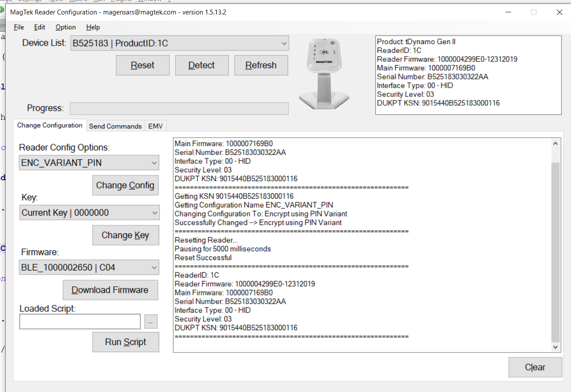Click the tDynamo reader device image
Screen dimensions: 571x392
[324, 74]
